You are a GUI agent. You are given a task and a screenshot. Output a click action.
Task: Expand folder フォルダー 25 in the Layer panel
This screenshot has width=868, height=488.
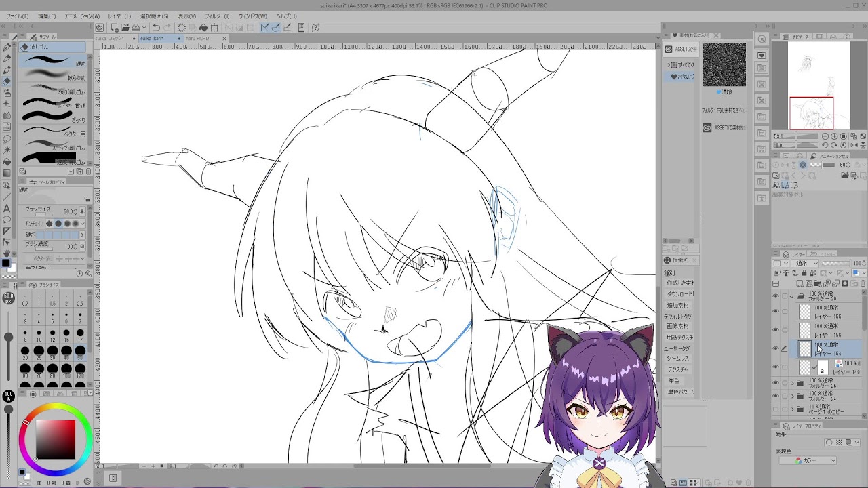[x=792, y=383]
